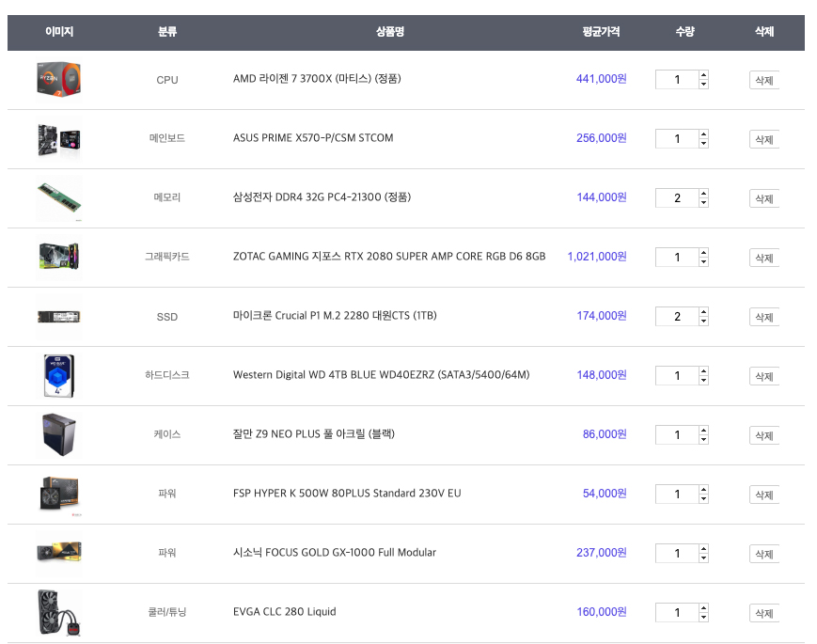Viewport: 817px width, 644px height.
Task: Click the 174,000원 SSD price
Action: coord(602,316)
